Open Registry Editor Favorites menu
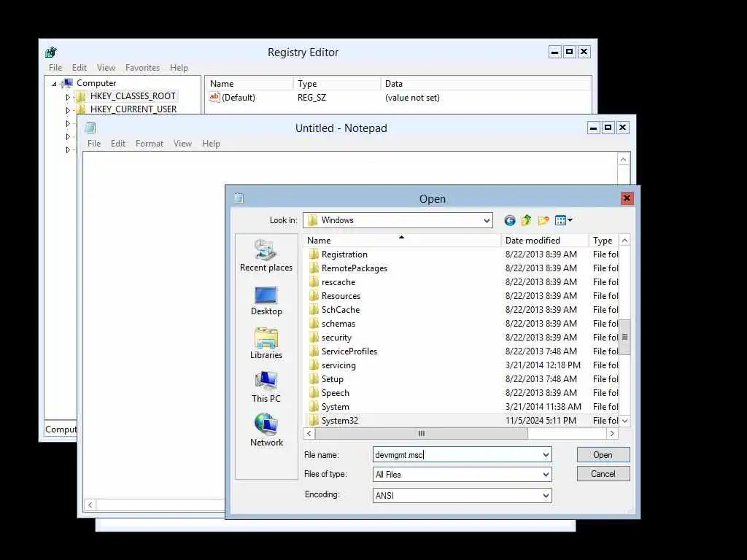747x560 pixels. [142, 68]
